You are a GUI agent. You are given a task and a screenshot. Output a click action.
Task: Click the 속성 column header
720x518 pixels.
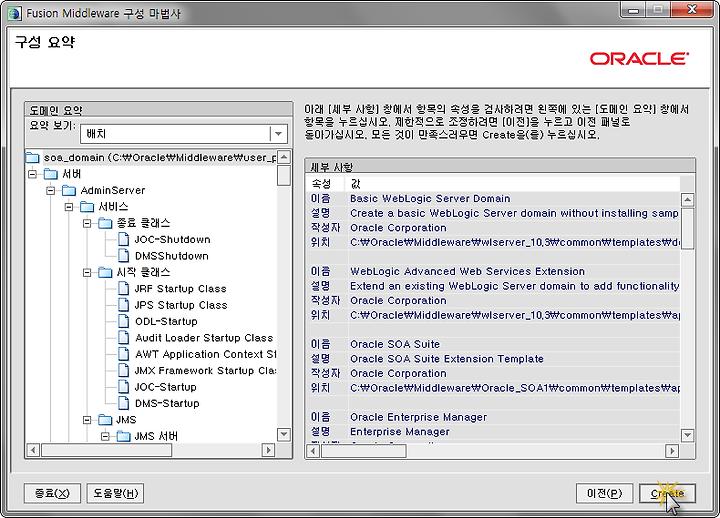click(326, 184)
